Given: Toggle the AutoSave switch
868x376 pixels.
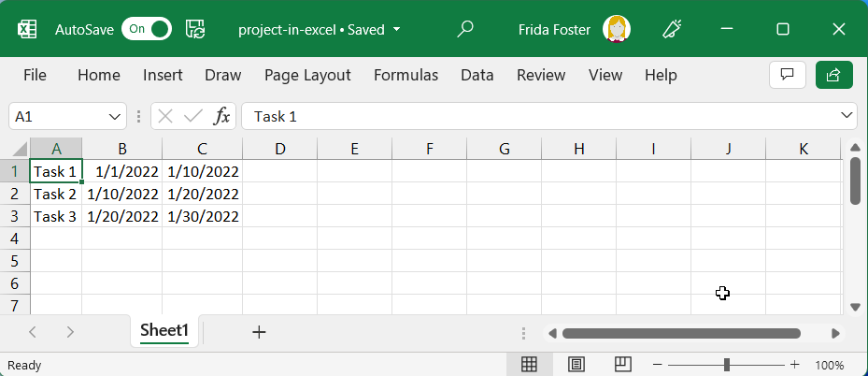Looking at the screenshot, I should coord(147,29).
